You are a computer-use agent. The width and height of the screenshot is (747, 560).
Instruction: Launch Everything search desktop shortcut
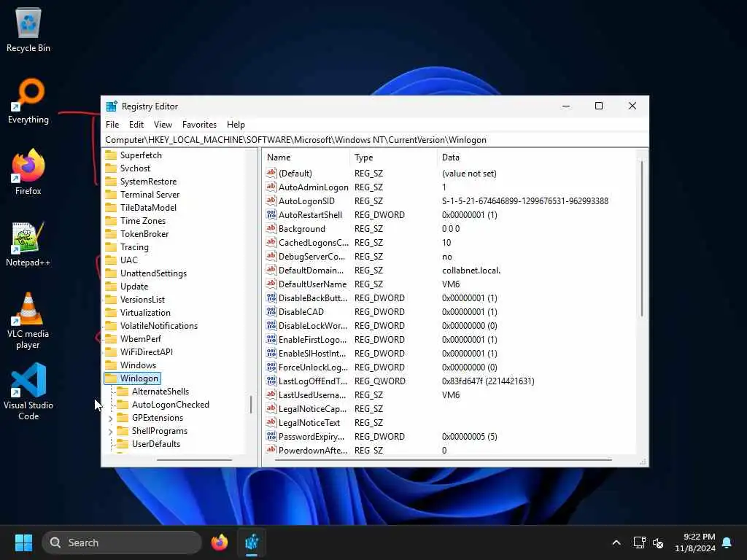[28, 101]
